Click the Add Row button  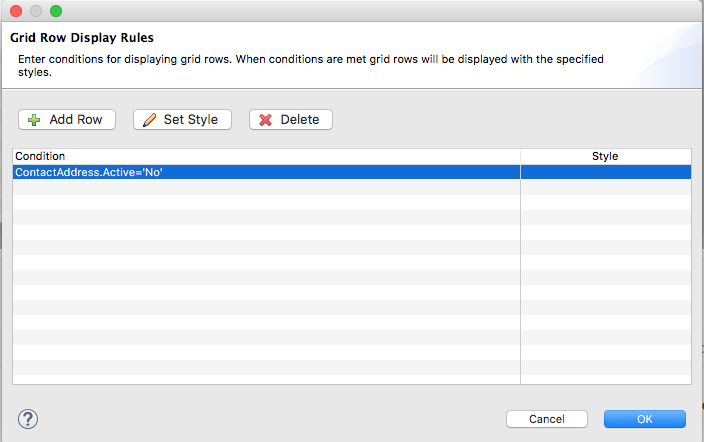[67, 119]
